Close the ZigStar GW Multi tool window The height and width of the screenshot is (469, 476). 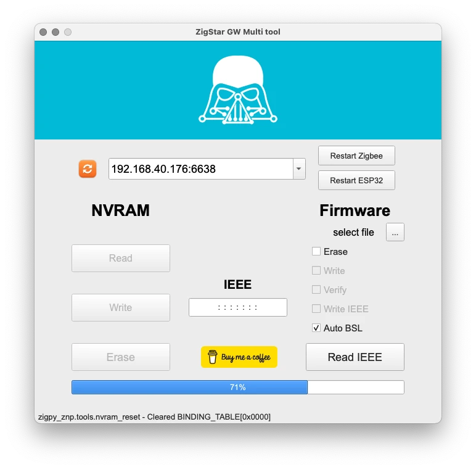(43, 32)
